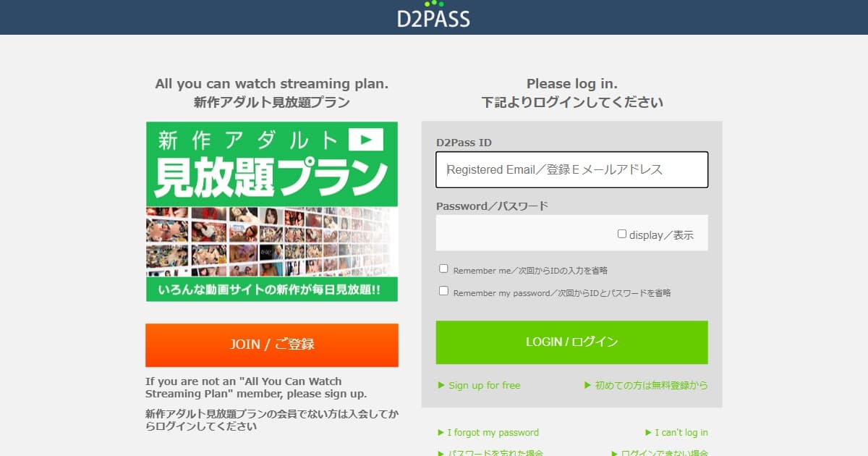Viewport: 868px width, 456px height.
Task: Click the "If you are not an" sign-up notice
Action: pos(256,387)
